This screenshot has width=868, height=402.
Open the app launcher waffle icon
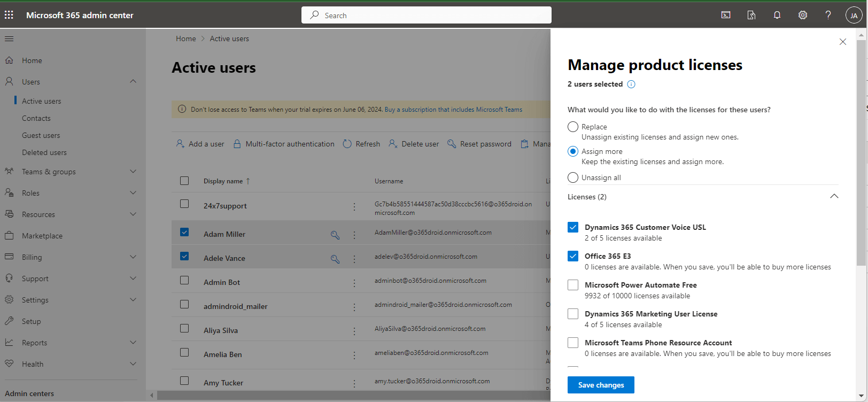tap(9, 15)
